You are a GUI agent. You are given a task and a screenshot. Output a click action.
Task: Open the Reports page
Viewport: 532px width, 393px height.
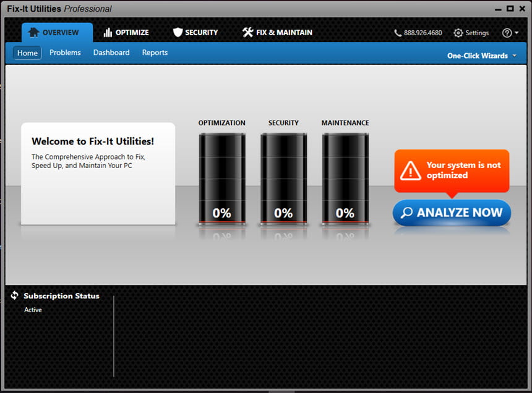tap(155, 53)
